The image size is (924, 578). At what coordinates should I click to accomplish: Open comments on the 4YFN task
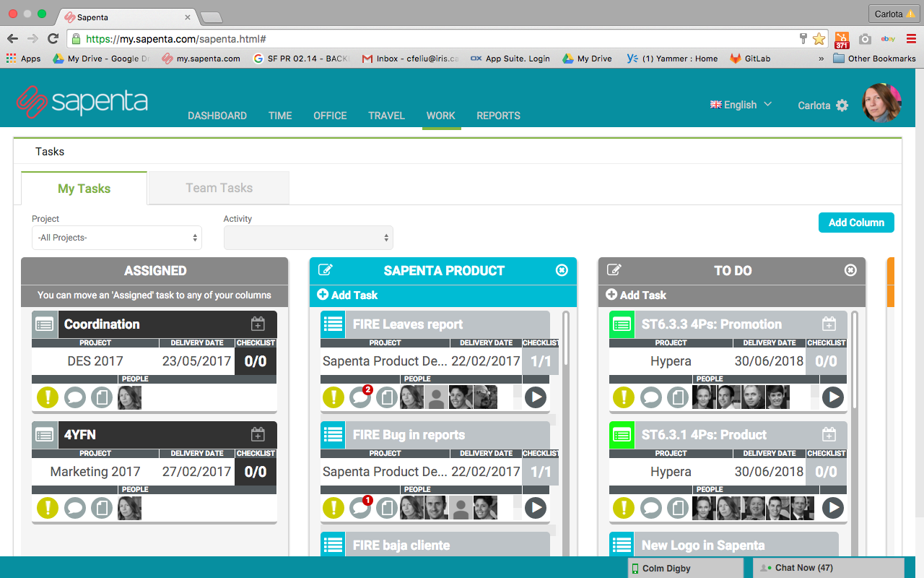(75, 508)
